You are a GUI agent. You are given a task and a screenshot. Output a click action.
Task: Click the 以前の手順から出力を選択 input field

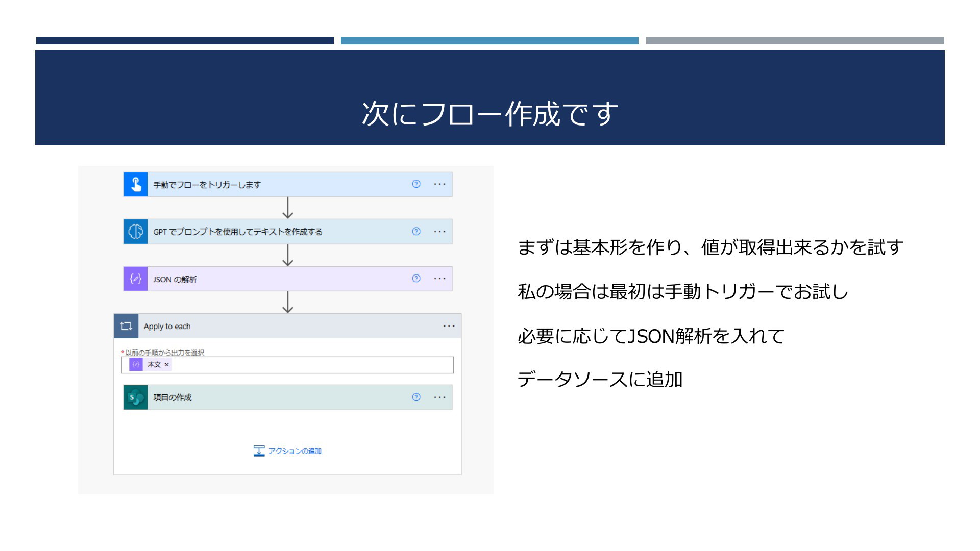pos(287,365)
